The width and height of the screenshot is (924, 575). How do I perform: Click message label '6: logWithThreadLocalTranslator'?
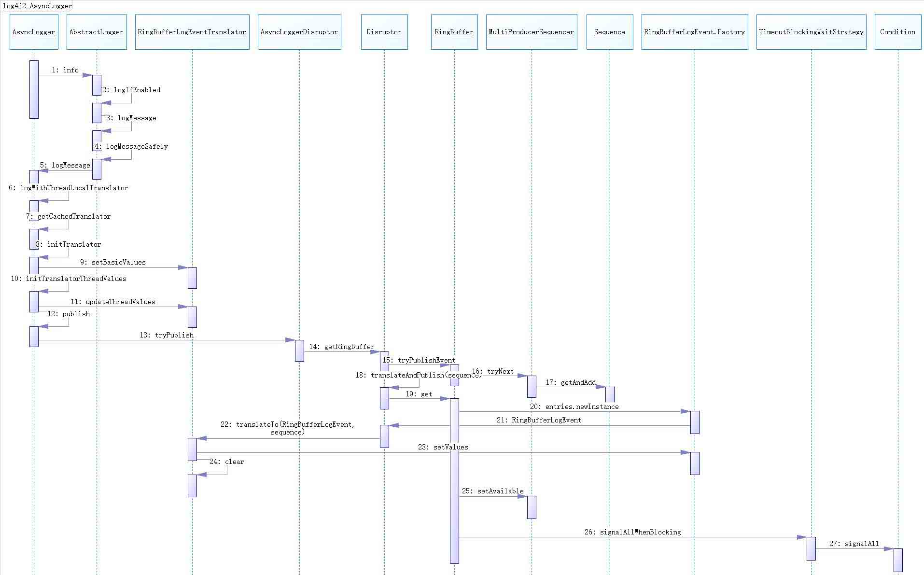click(x=69, y=188)
